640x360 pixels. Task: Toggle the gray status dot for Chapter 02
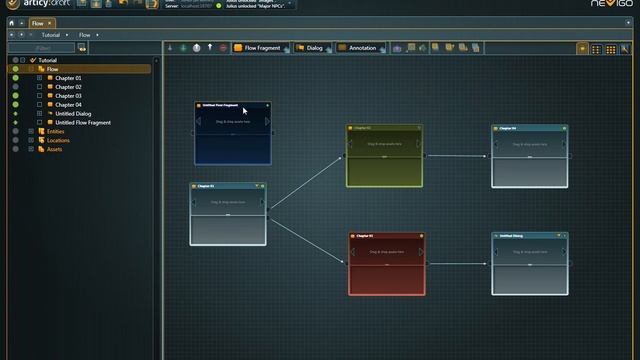coord(16,87)
